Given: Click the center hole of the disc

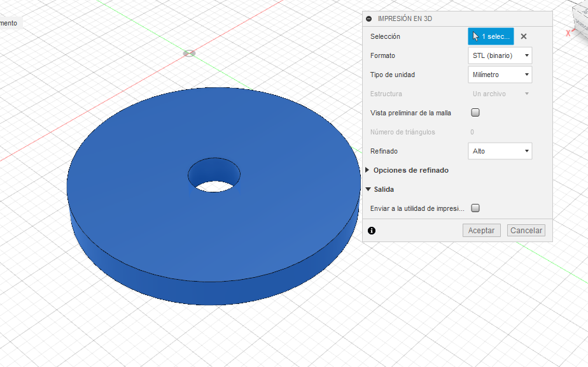Looking at the screenshot, I should (x=214, y=175).
